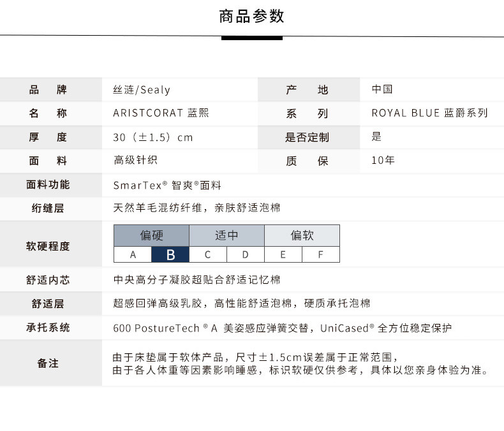Image resolution: width=504 pixels, height=431 pixels.
Task: Select the 名称 label cell
Action: point(51,113)
